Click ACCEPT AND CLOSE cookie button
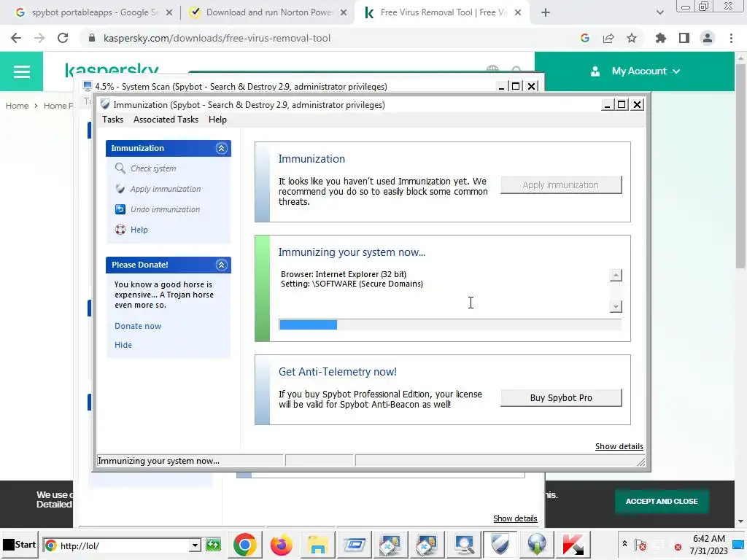The image size is (747, 560). tap(661, 502)
